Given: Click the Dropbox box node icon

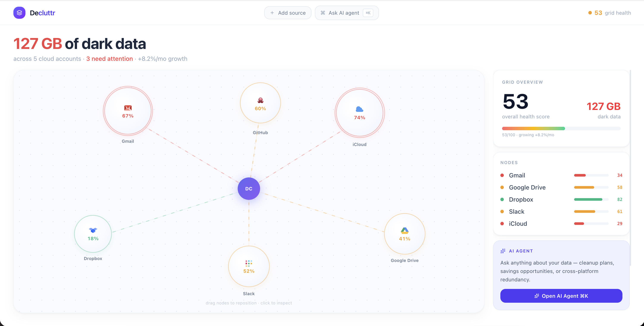Looking at the screenshot, I should pyautogui.click(x=93, y=230).
